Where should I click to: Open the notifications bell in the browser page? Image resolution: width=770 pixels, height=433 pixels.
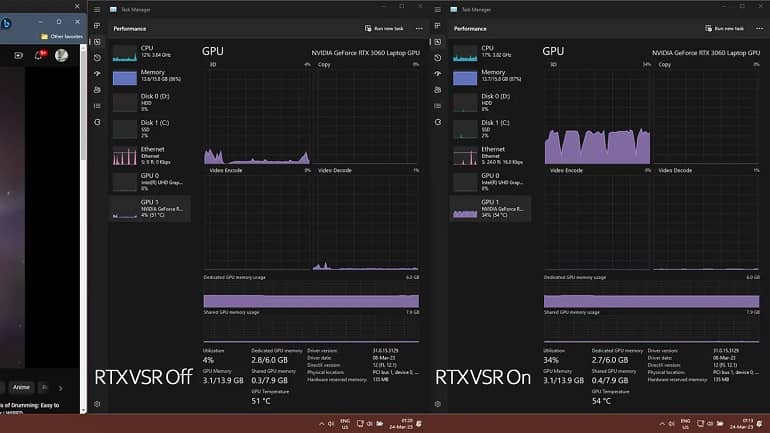click(x=39, y=55)
